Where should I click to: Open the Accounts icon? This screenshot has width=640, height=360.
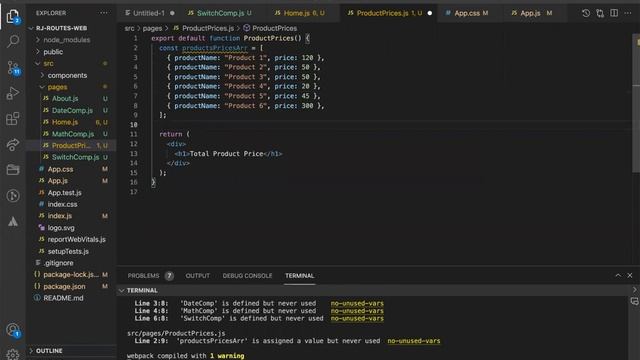click(x=13, y=330)
